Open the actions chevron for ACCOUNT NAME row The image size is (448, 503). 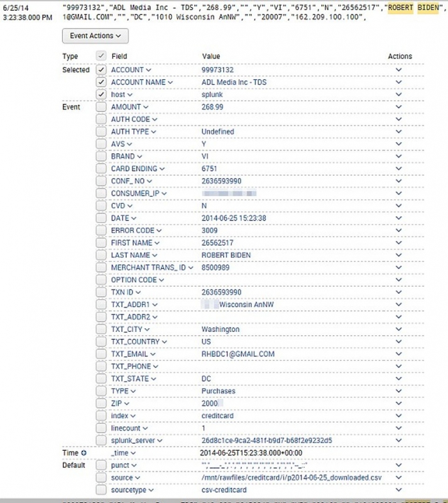click(398, 82)
